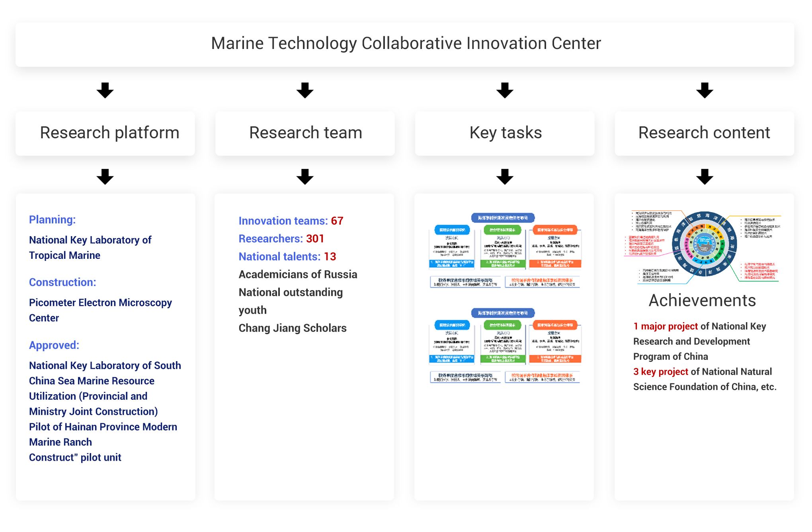Viewport: 812px width, 532px height.
Task: Select the Research platform box
Action: [105, 133]
